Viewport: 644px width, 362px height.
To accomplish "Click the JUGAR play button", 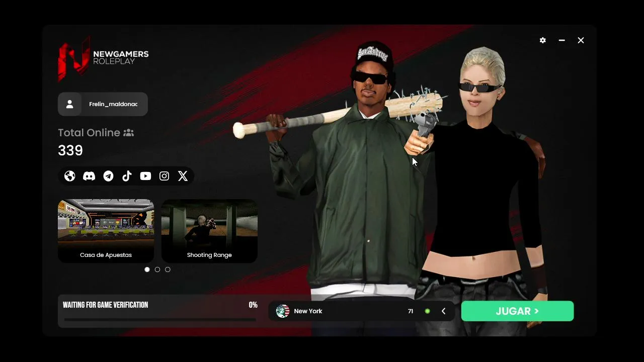I will (x=517, y=311).
